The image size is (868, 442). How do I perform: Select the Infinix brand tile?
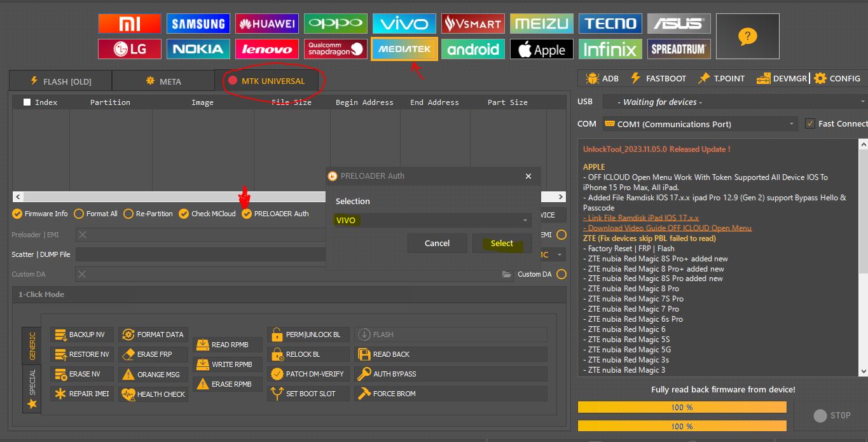610,49
